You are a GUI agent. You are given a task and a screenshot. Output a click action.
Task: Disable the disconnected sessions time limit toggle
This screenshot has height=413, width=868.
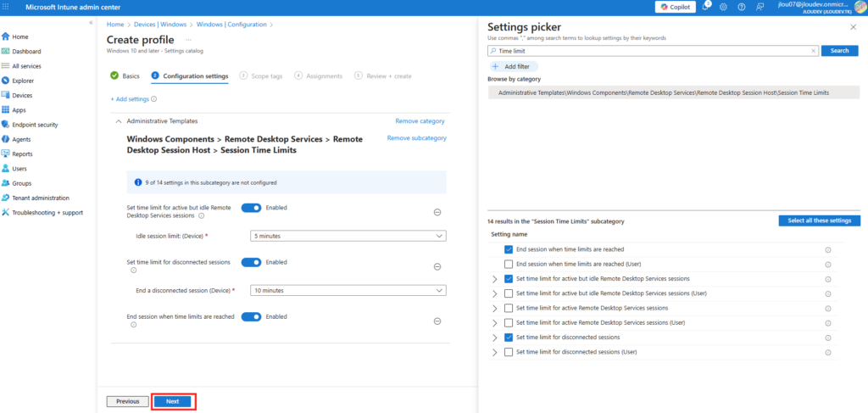tap(251, 262)
